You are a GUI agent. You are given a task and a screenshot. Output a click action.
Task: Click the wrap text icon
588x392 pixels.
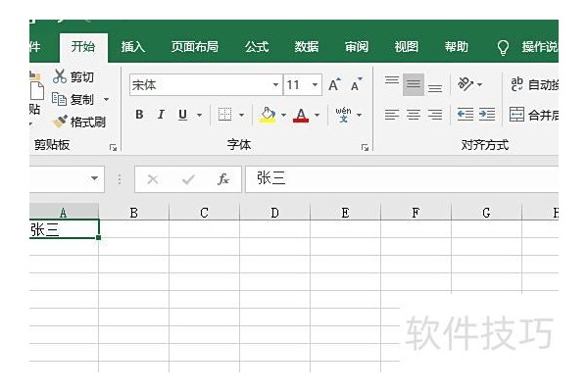tap(516, 84)
